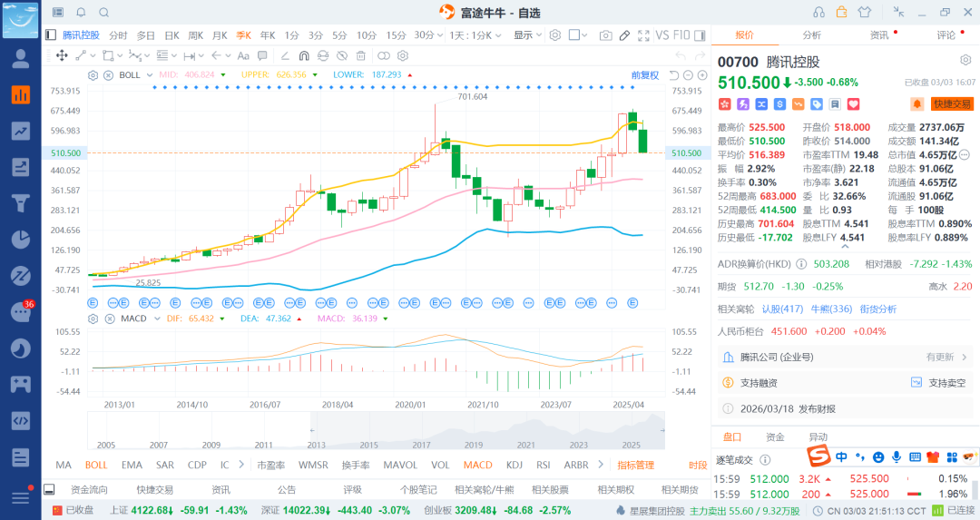Remove the BOLL indicator with its X icon
This screenshot has width=980, height=520.
click(x=108, y=74)
